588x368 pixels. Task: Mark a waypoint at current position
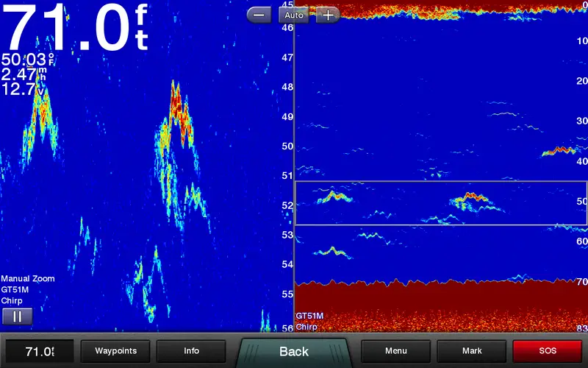coord(471,351)
